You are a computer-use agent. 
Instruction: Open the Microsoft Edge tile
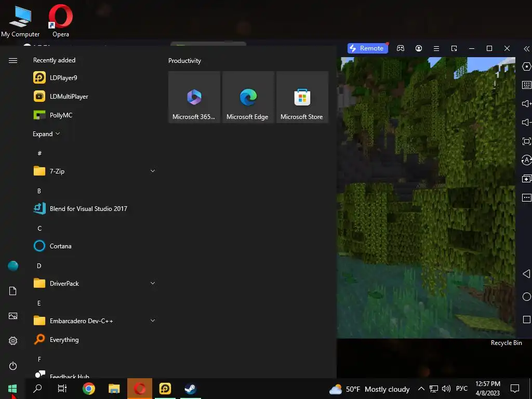click(x=248, y=97)
